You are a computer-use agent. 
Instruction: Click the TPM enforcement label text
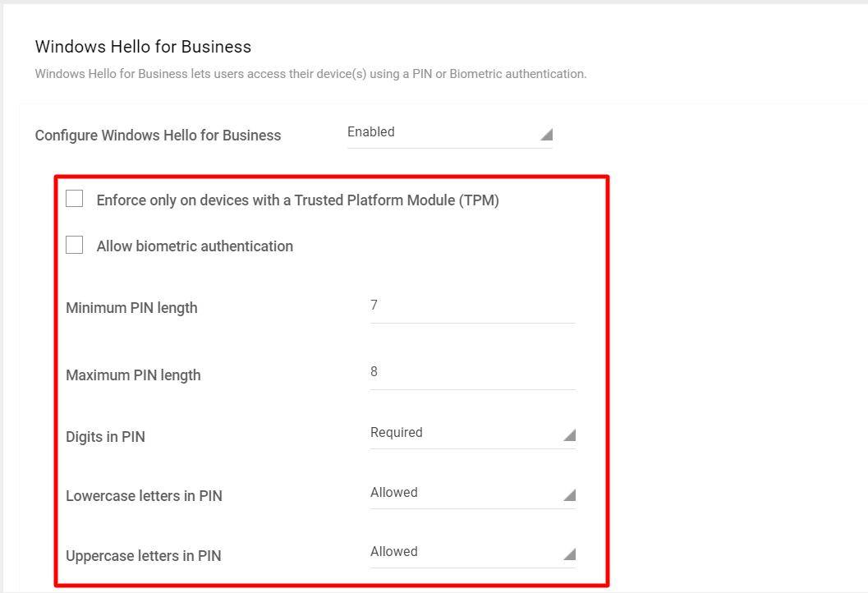(298, 200)
